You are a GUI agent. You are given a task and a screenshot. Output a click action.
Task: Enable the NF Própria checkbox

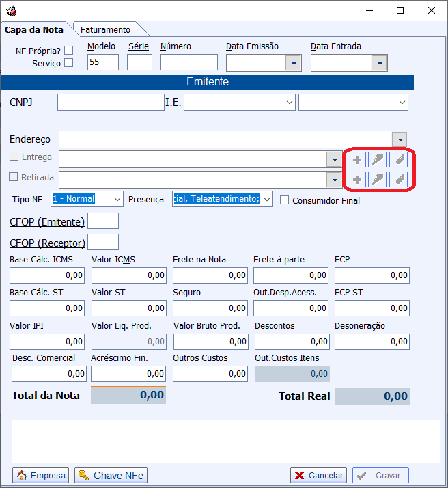tap(68, 51)
